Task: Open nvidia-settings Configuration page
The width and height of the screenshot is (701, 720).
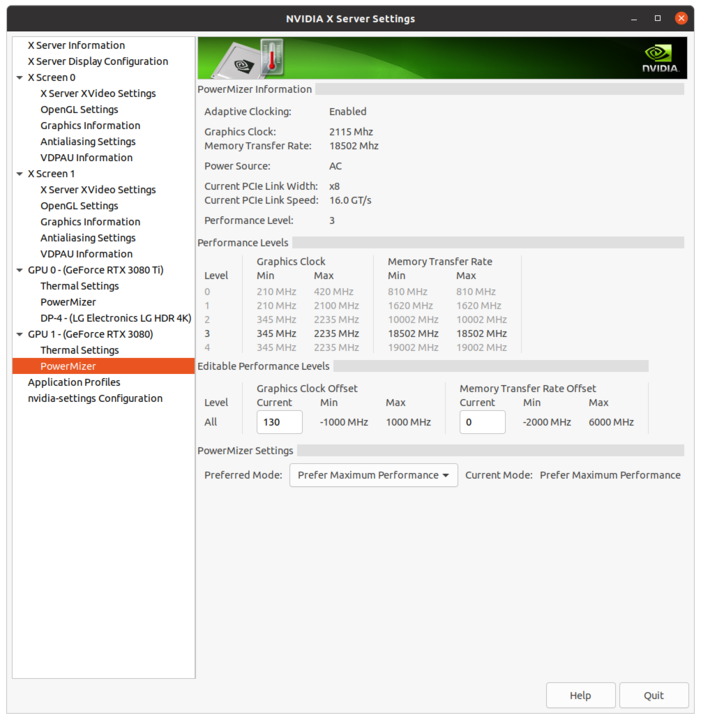Action: (x=95, y=398)
